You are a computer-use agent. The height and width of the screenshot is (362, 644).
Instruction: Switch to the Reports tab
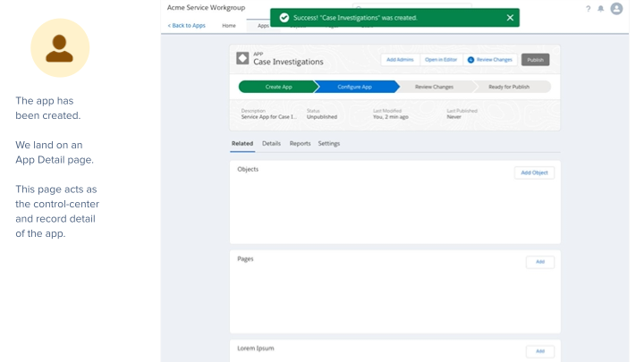[300, 144]
